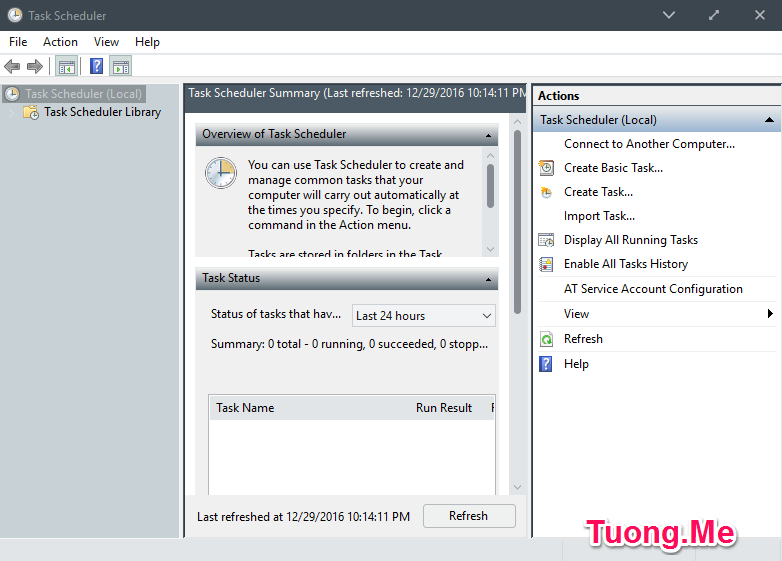This screenshot has width=782, height=561.
Task: Collapse the Task Status section
Action: click(x=488, y=279)
